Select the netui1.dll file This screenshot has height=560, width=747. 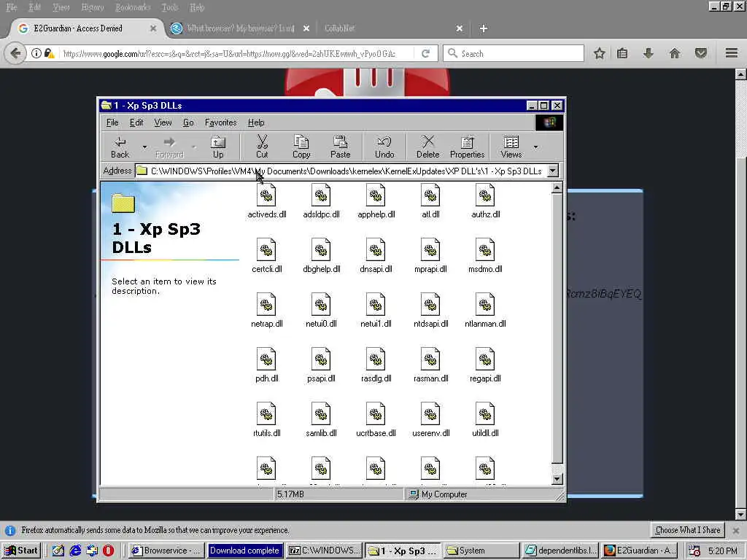click(376, 311)
